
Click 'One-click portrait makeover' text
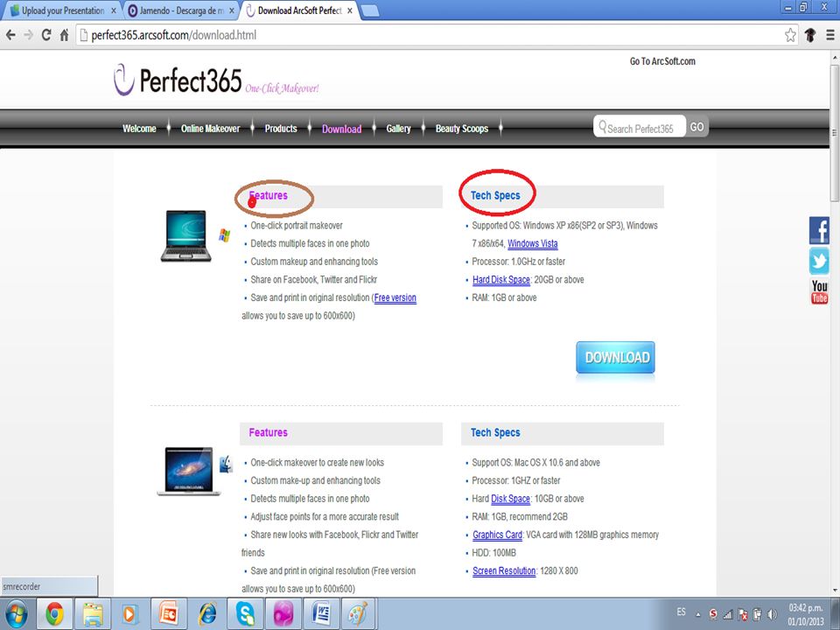(x=297, y=226)
